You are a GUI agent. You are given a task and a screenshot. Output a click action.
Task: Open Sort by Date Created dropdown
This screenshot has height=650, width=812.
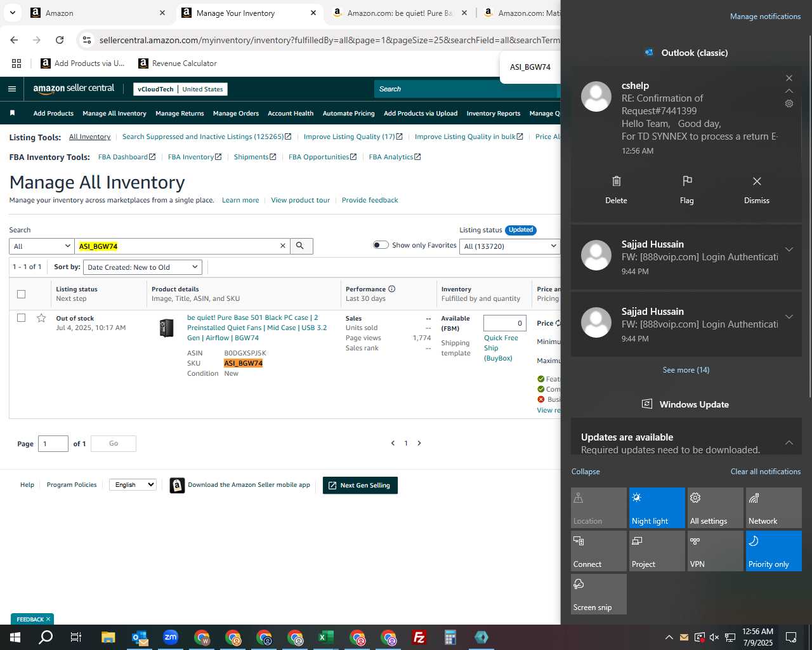click(x=142, y=267)
